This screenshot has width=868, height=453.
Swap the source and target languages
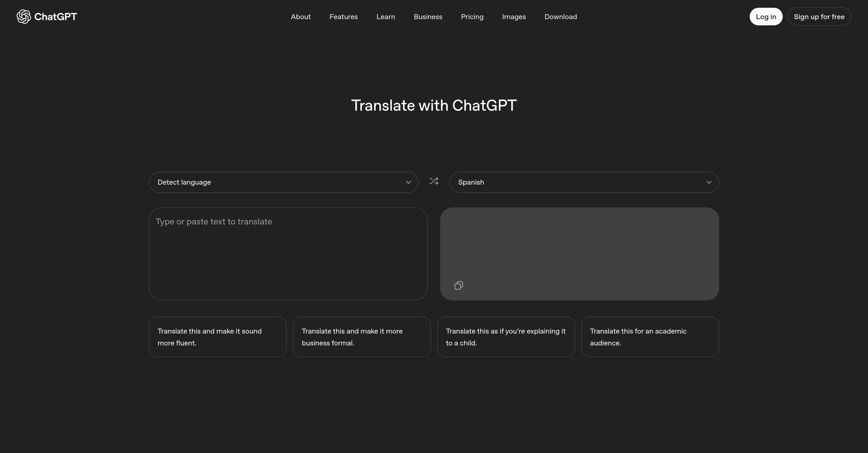click(x=434, y=182)
